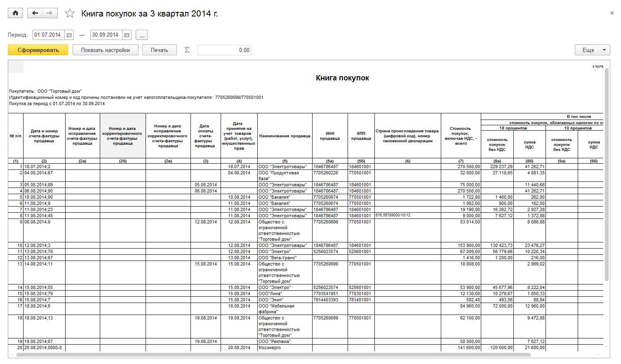Viewport: 621px width, 364px height.
Task: Click ИНН 7703541951 cell
Action: [330, 294]
